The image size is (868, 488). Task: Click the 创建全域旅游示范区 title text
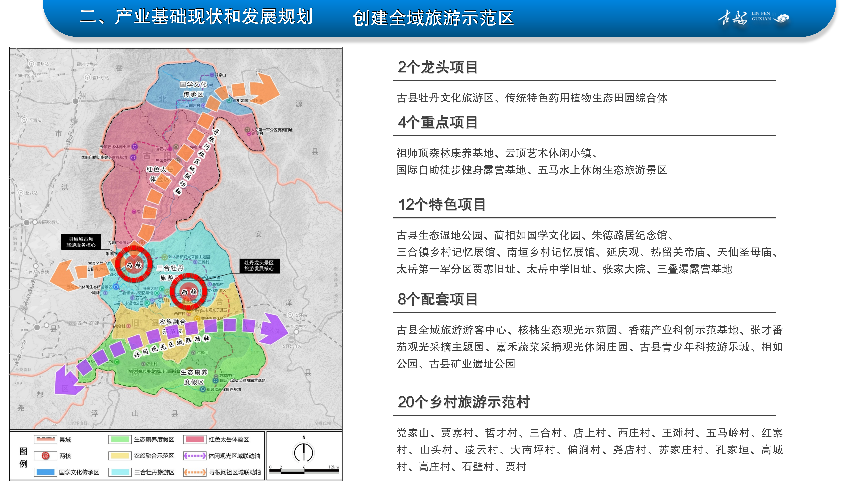pos(433,18)
